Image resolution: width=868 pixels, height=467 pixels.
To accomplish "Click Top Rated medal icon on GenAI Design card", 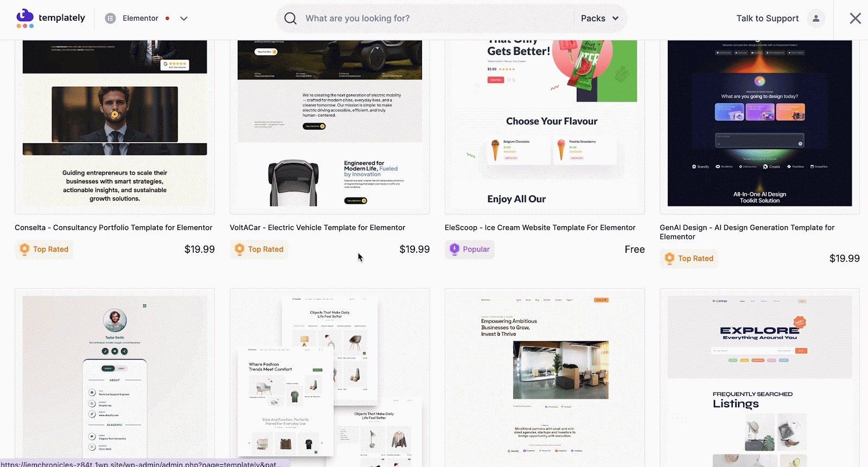I will tap(669, 259).
